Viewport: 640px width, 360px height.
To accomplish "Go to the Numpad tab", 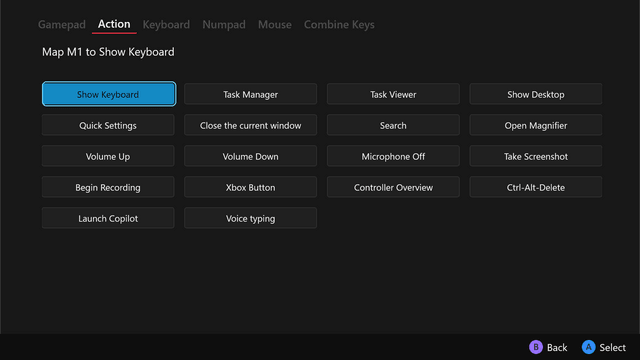I will point(224,25).
